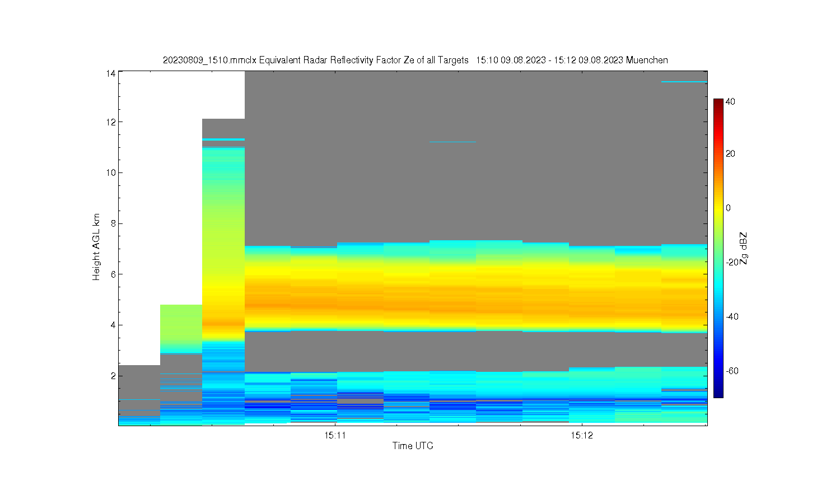The width and height of the screenshot is (840, 504).
Task: Click the 0 value on the colorbar
Action: coord(728,208)
